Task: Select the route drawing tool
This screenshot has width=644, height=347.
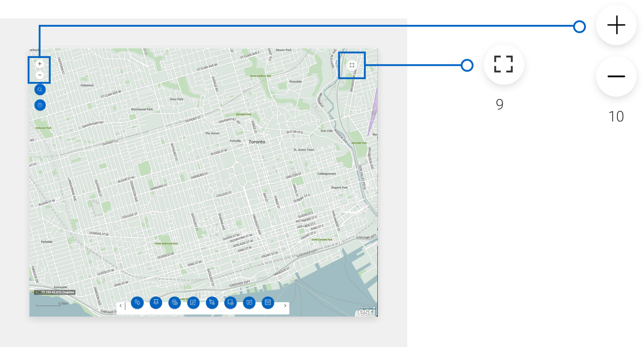Action: pos(212,303)
